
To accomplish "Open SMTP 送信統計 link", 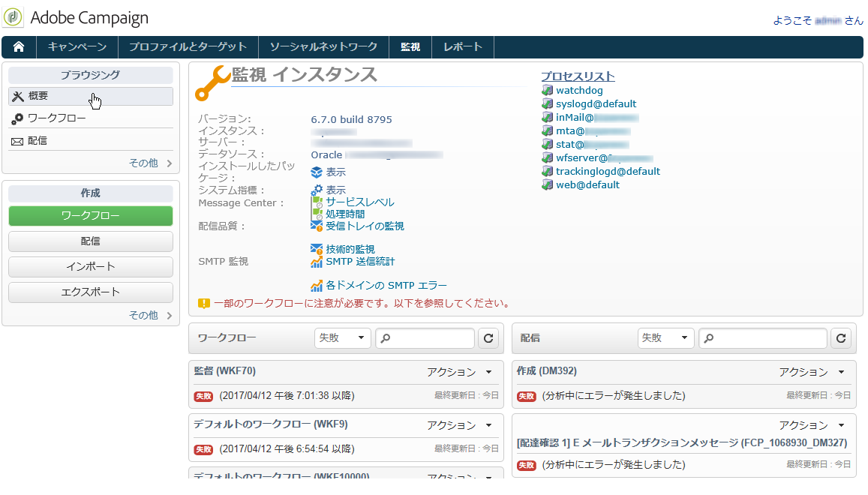I will [x=360, y=261].
